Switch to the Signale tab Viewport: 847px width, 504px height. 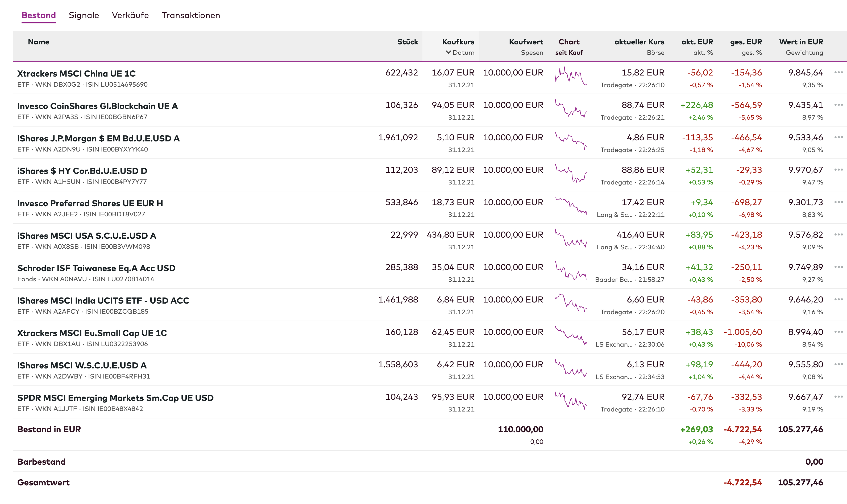(x=84, y=15)
